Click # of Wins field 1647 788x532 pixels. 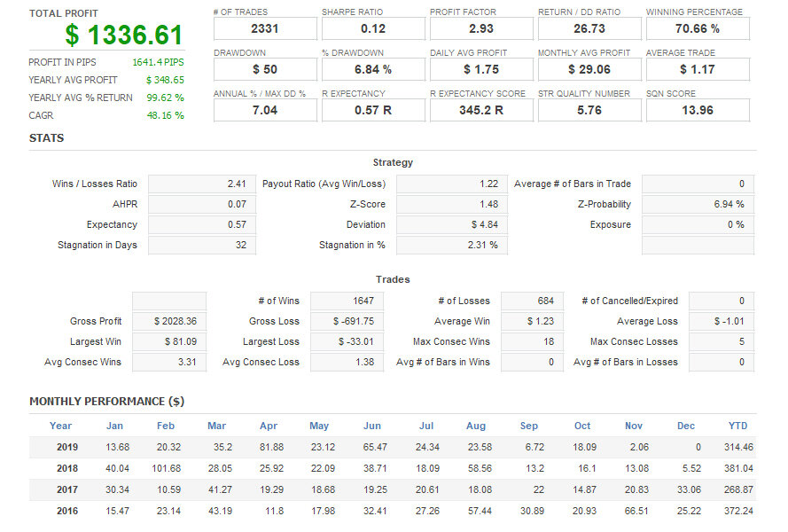click(x=347, y=301)
